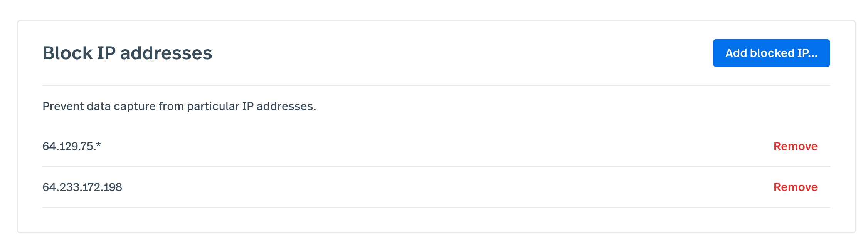Unblock the single address 64.233.172.198
This screenshot has width=868, height=244.
tap(796, 187)
